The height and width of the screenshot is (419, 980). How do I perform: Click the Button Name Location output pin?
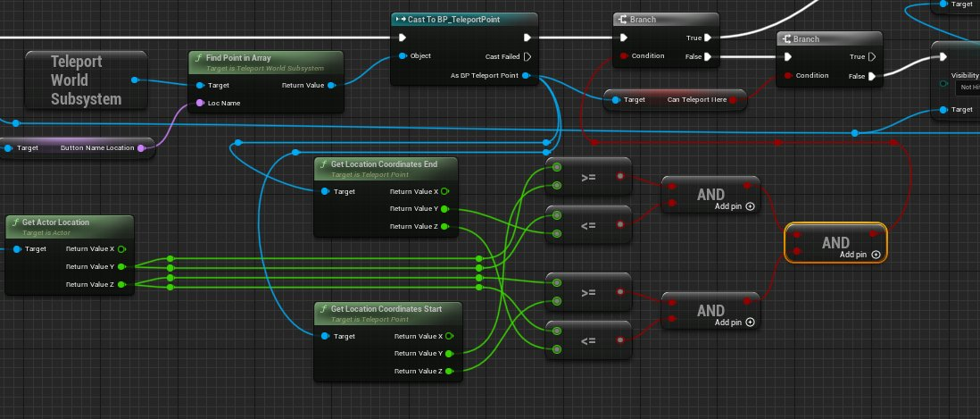click(x=141, y=148)
